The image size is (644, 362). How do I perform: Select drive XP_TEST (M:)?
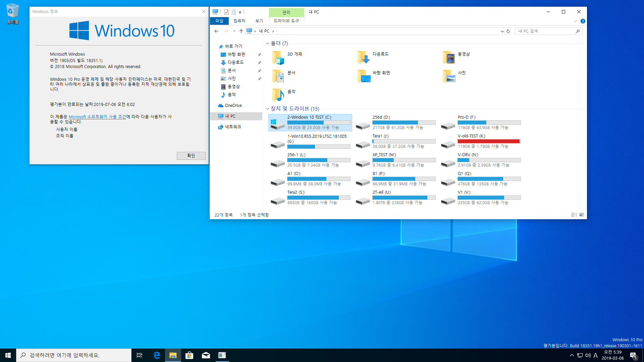coord(395,160)
